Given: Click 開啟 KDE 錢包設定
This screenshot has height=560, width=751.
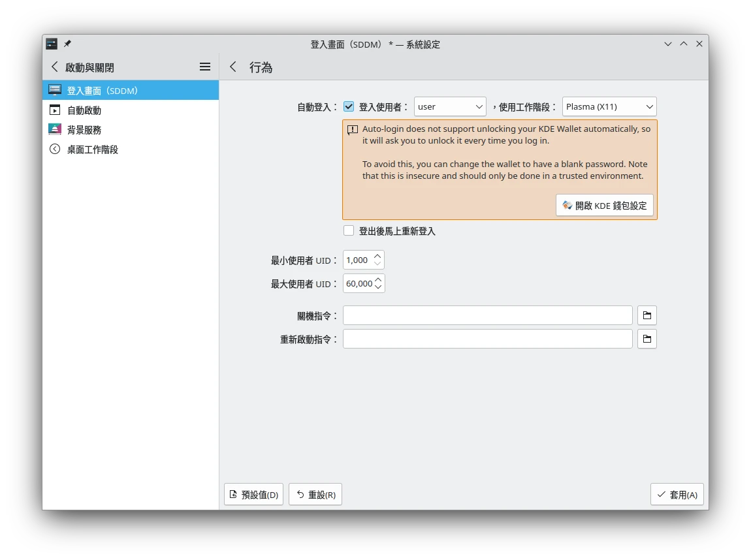Looking at the screenshot, I should point(604,205).
